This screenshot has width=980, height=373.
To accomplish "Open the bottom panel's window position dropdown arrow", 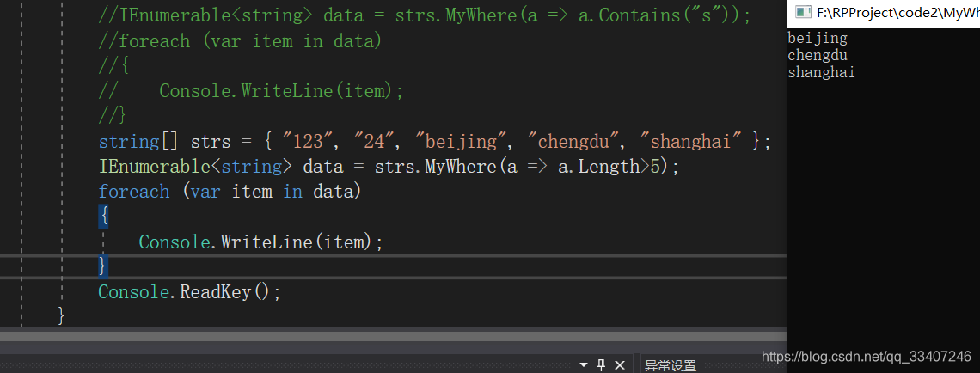I will (x=584, y=364).
